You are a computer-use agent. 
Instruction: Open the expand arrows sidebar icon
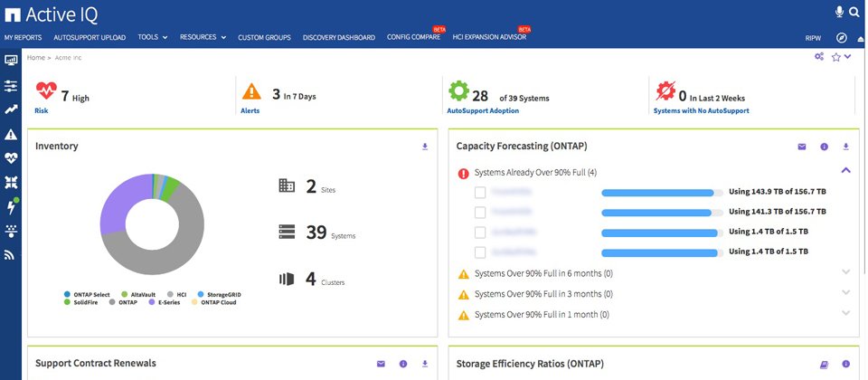click(11, 182)
